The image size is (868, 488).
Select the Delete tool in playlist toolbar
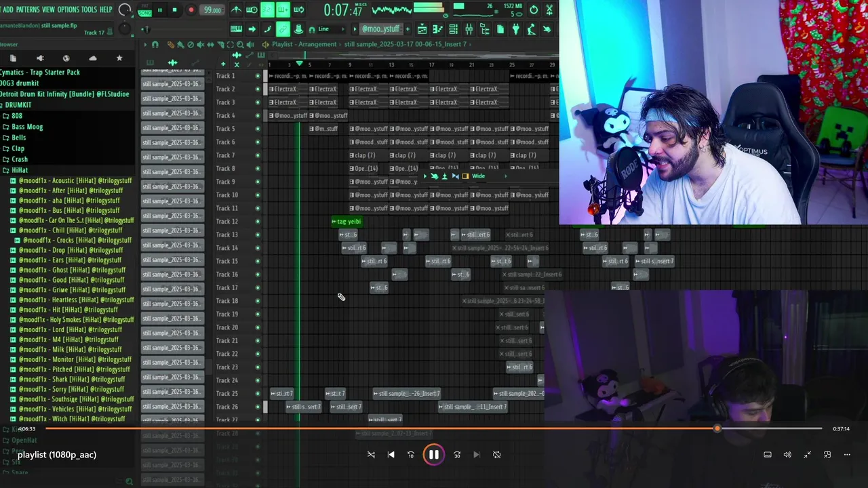click(191, 45)
